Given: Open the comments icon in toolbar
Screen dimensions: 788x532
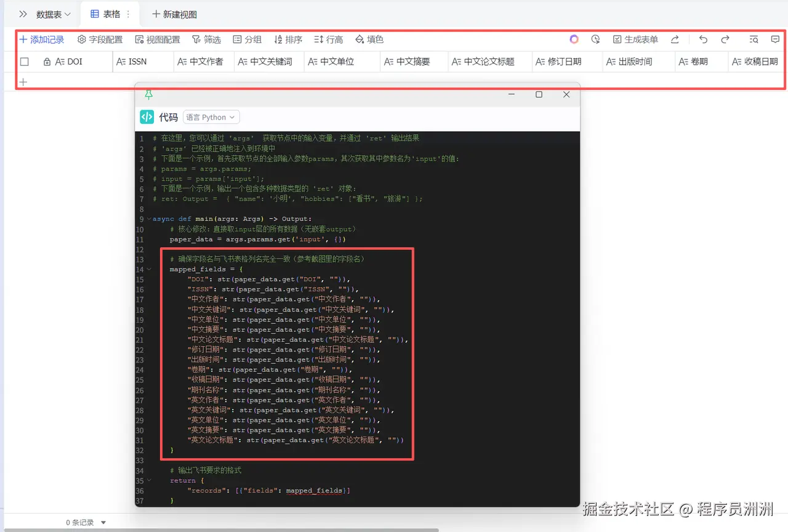Looking at the screenshot, I should click(x=775, y=39).
